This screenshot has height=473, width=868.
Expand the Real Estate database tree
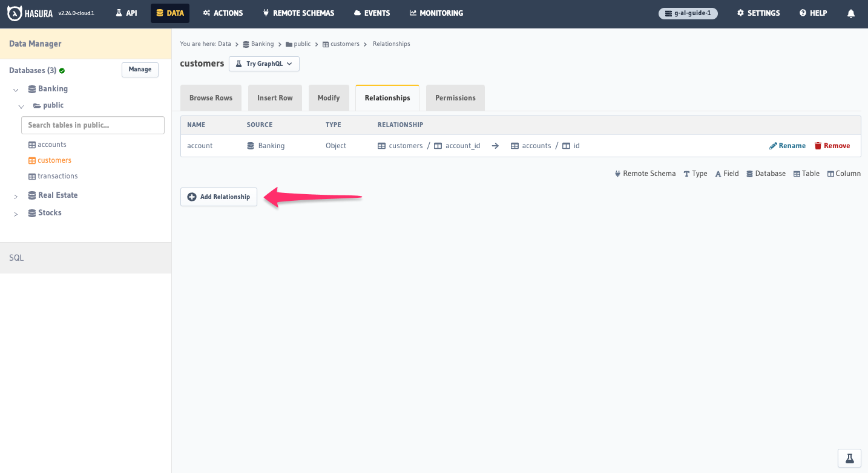(16, 195)
